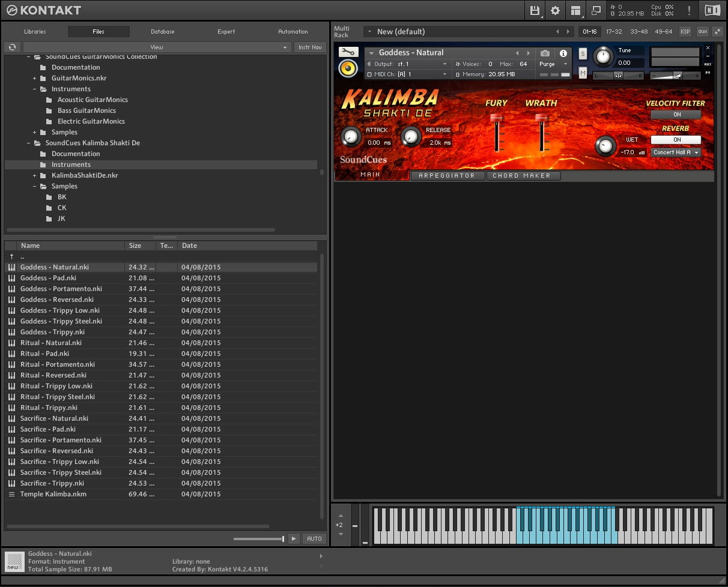Screen dimensions: 728x587
Task: Open the Files/save menu disk icon
Action: tap(535, 10)
